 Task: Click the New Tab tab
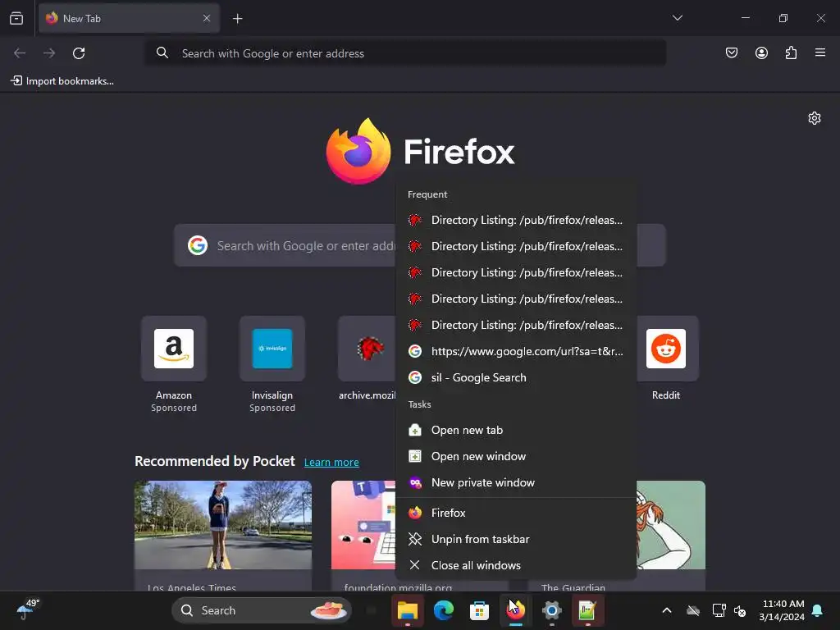point(129,18)
